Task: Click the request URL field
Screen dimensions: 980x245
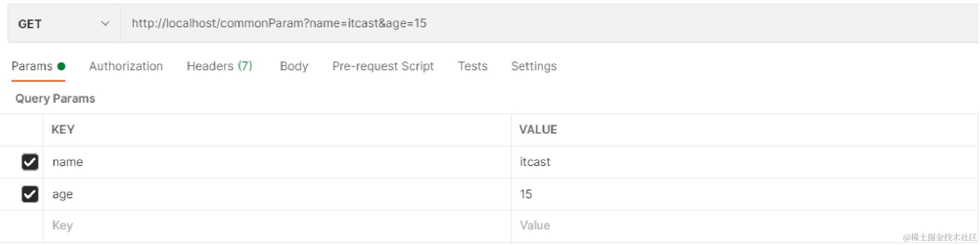Action: [x=509, y=24]
